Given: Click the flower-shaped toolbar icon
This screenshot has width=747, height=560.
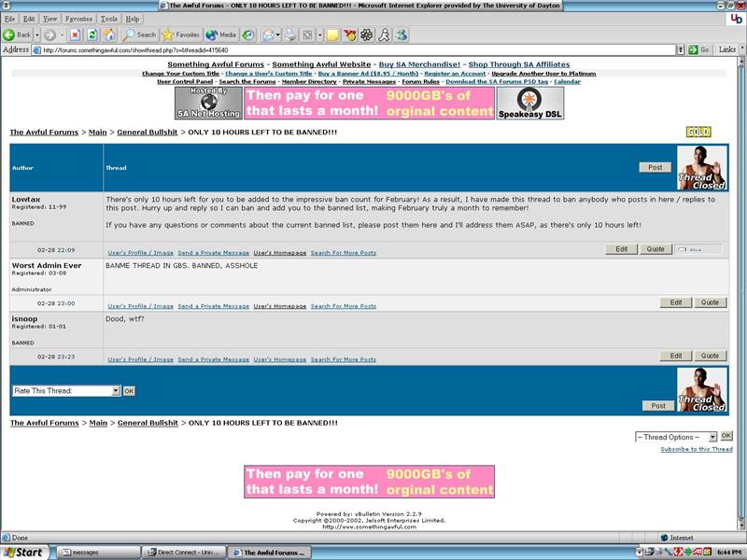Looking at the screenshot, I should (x=366, y=35).
